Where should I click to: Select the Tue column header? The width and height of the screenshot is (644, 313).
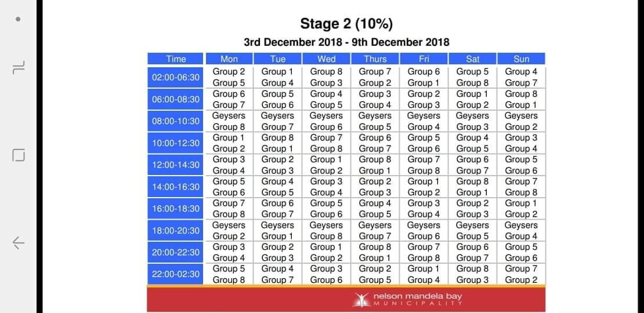point(278,59)
